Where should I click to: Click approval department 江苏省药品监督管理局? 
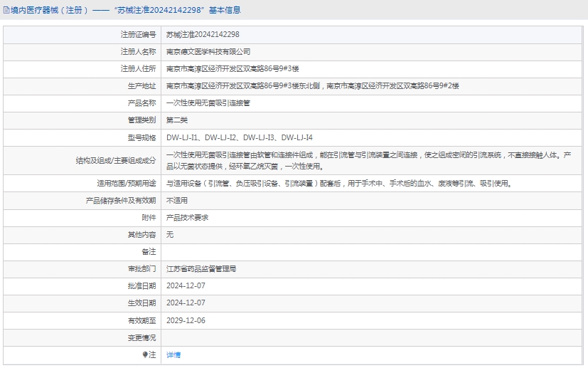click(x=201, y=269)
